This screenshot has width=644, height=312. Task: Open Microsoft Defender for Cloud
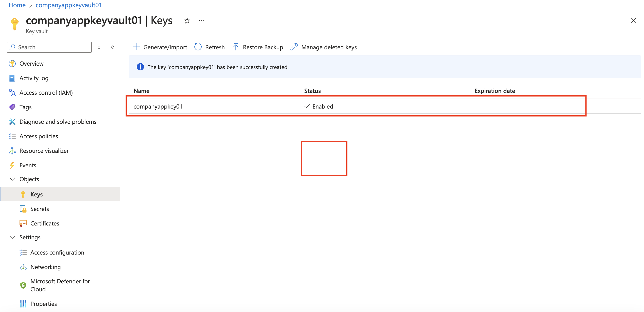60,285
